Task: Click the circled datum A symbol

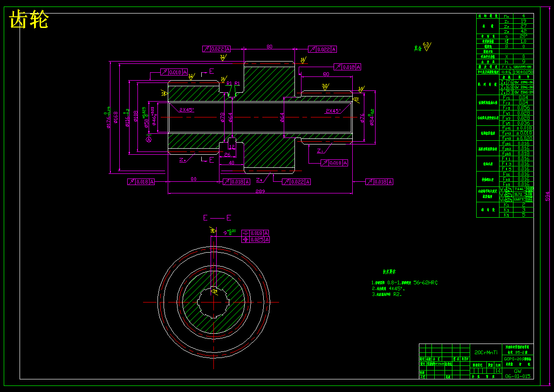Action: click(150, 140)
